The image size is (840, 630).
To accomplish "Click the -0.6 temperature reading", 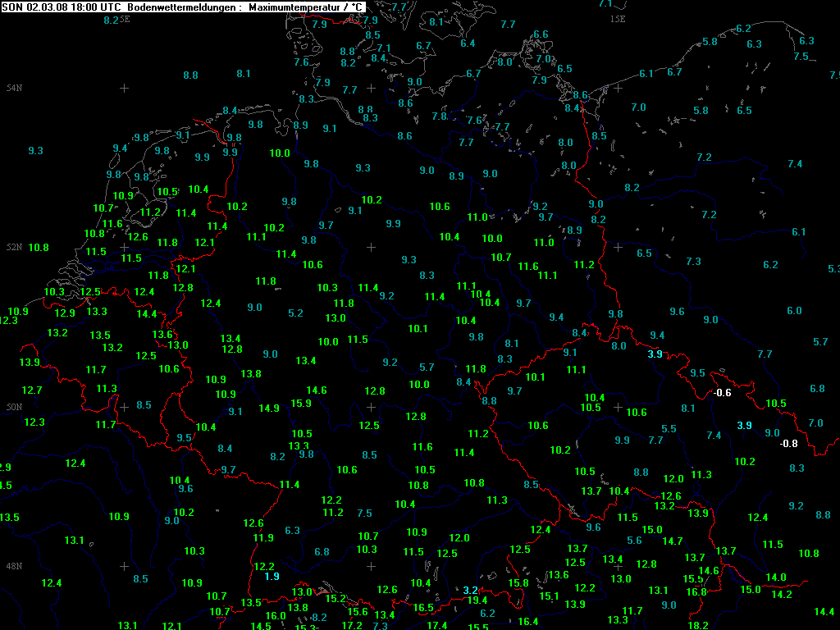I will pyautogui.click(x=723, y=393).
